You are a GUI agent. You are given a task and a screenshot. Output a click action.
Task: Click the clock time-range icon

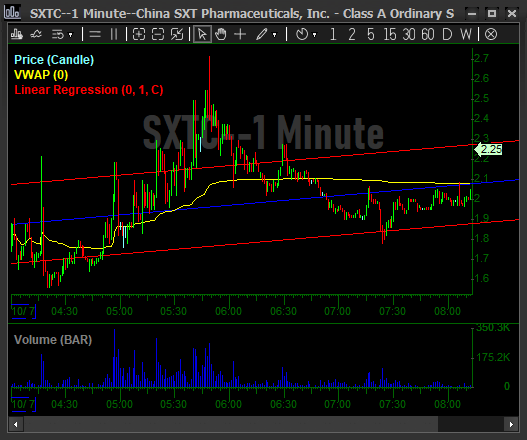[x=302, y=34]
